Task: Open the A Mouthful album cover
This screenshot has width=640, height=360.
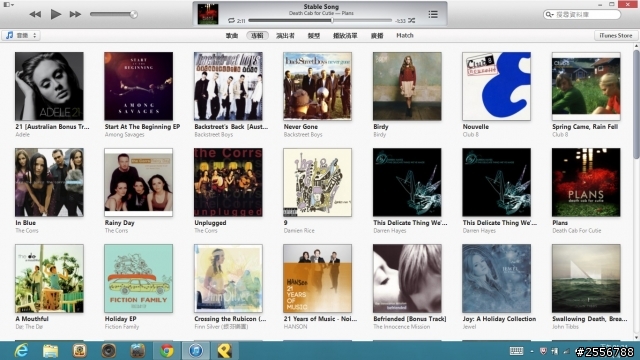Action: click(x=49, y=278)
